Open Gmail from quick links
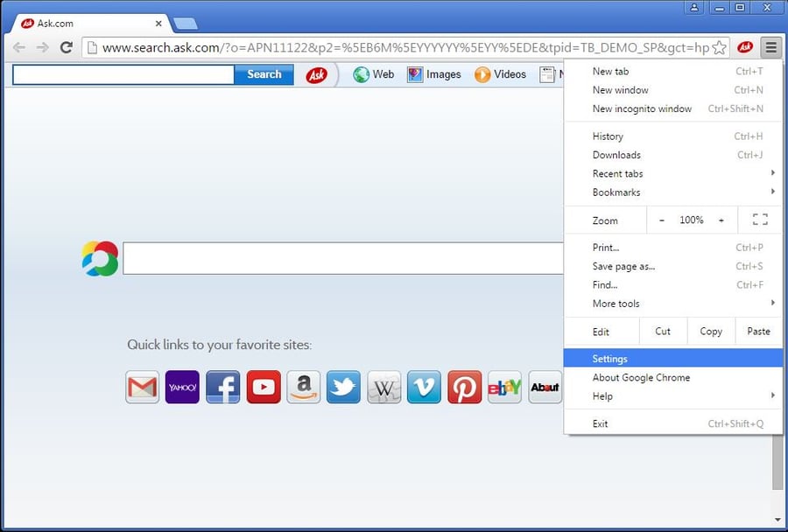Screen dimensions: 788x532 [143, 386]
